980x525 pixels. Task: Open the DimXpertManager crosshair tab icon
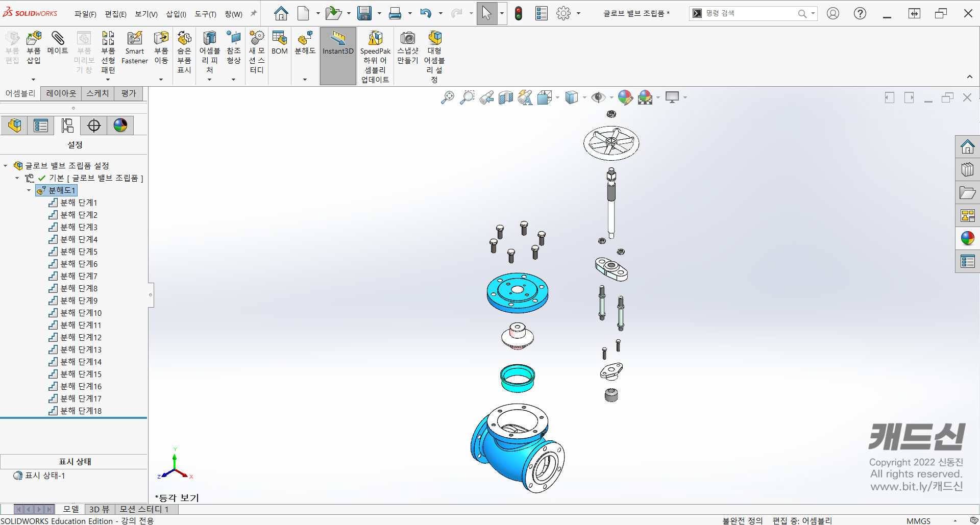tap(94, 126)
